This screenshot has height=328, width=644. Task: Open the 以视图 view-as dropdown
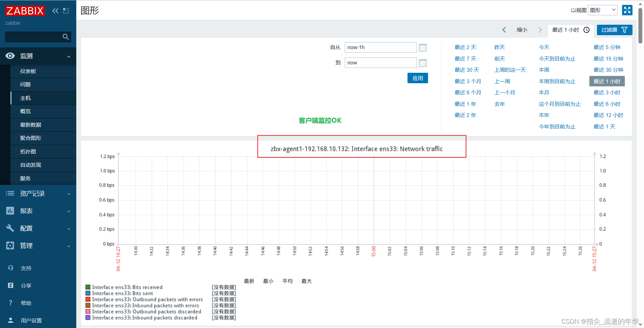click(603, 10)
